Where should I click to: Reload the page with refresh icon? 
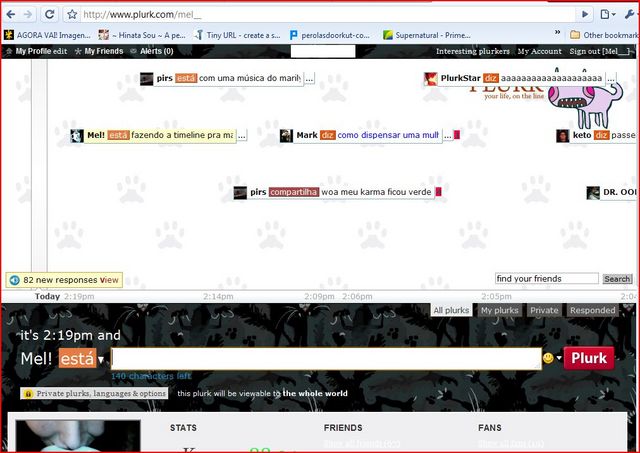pos(50,15)
